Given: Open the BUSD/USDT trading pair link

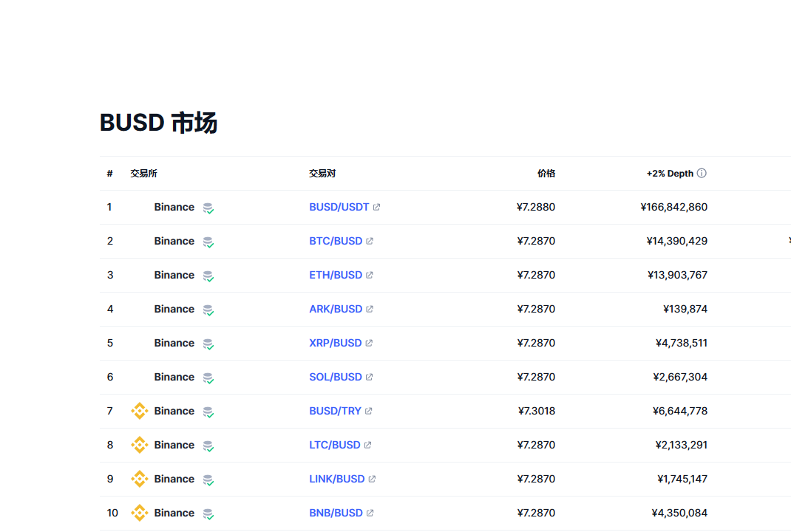Looking at the screenshot, I should click(339, 207).
